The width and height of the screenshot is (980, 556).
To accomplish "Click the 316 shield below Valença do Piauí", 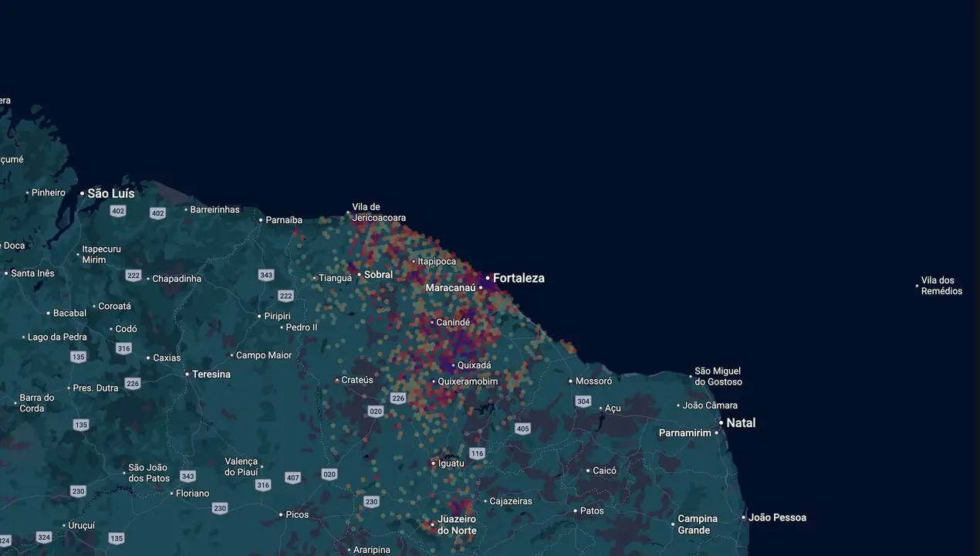I will click(263, 485).
